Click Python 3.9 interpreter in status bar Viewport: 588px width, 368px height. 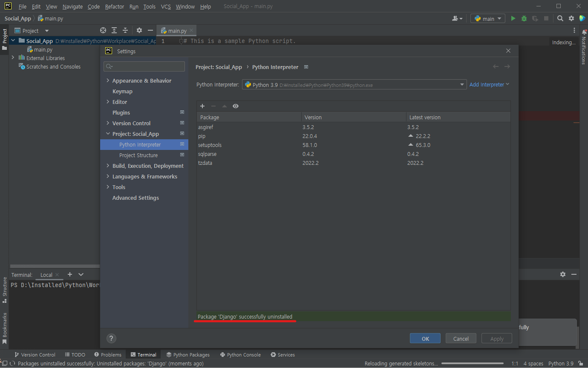561,363
